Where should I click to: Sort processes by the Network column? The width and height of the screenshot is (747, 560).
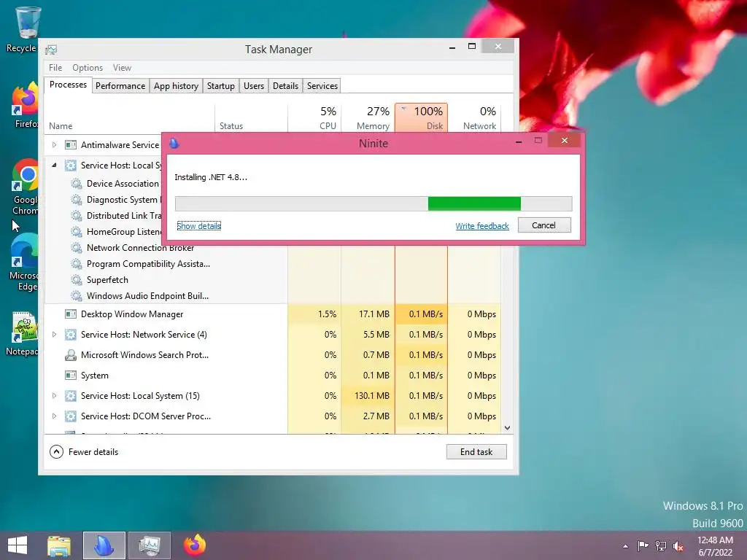tap(474, 117)
